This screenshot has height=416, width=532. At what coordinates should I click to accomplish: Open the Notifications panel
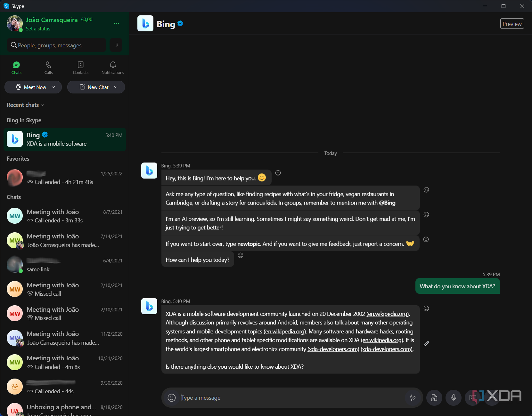(x=112, y=68)
